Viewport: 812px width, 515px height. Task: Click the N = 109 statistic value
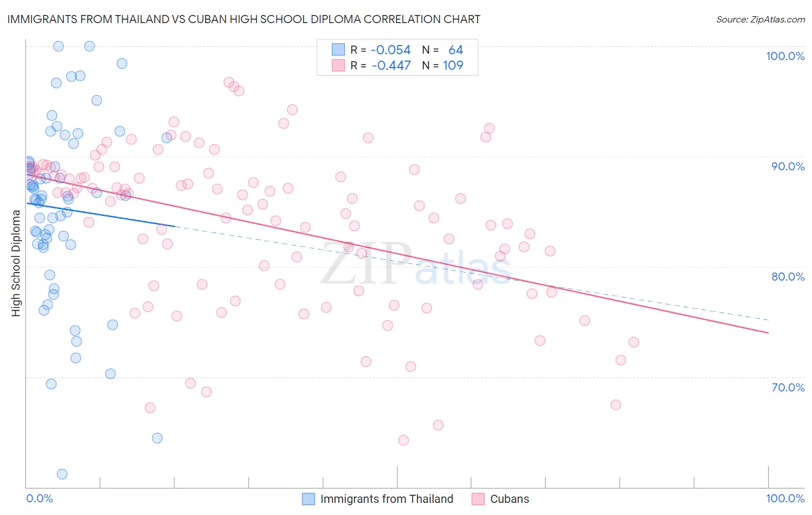(443, 65)
